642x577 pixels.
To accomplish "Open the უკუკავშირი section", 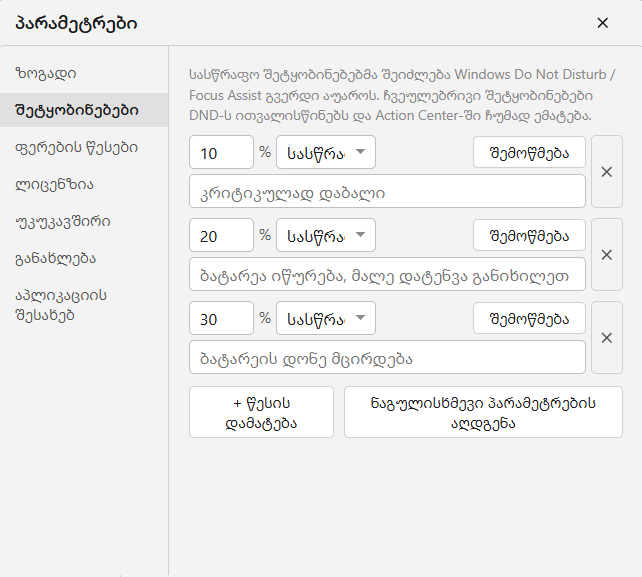I will point(84,222).
